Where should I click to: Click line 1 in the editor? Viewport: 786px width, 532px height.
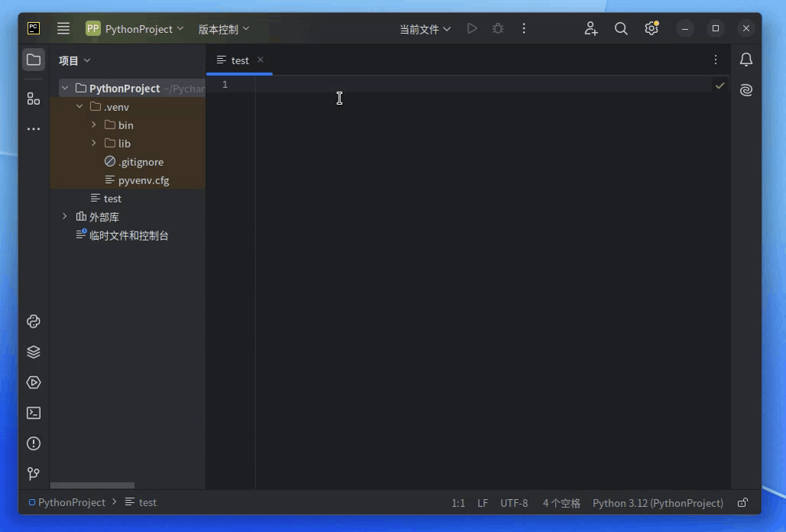(x=484, y=85)
